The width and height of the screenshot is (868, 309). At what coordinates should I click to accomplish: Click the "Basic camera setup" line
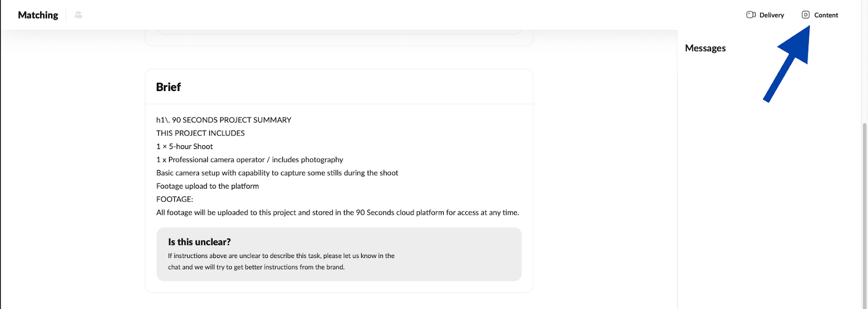click(x=277, y=173)
